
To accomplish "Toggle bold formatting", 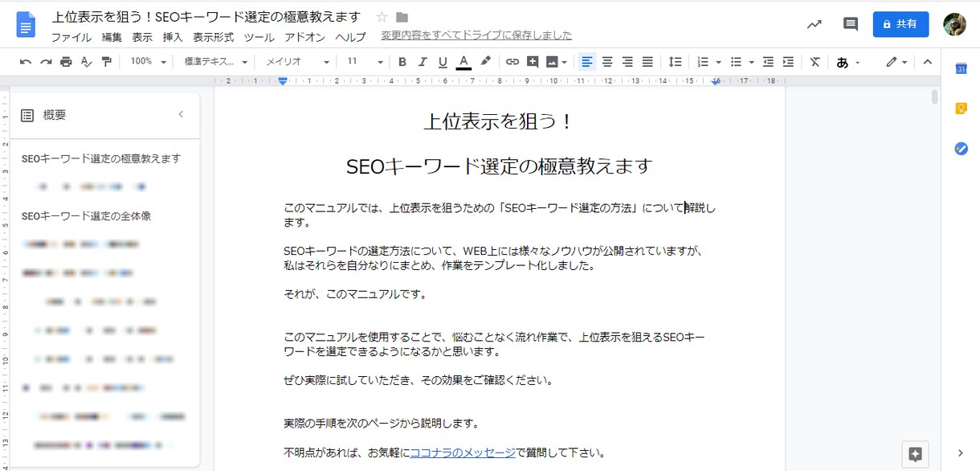I will [402, 62].
